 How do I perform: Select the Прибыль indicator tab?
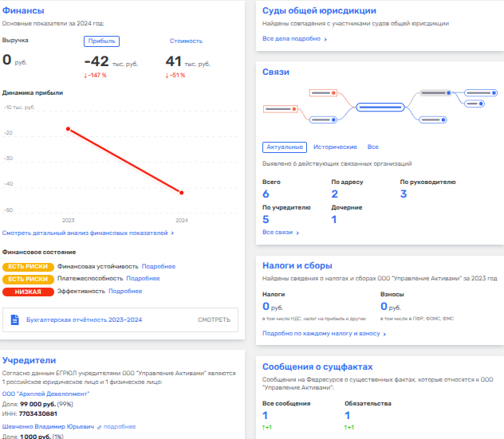101,41
